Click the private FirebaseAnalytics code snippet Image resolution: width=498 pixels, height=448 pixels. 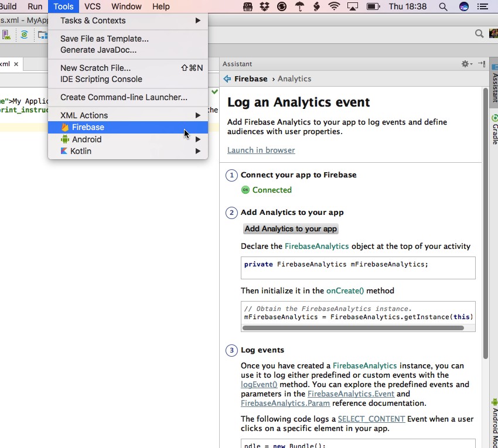pyautogui.click(x=358, y=268)
